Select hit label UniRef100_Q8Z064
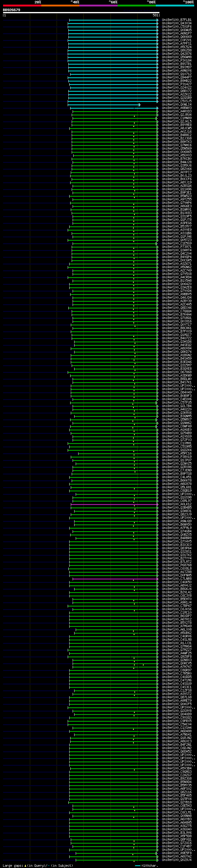This screenshot has width=197, height=868. [176, 169]
